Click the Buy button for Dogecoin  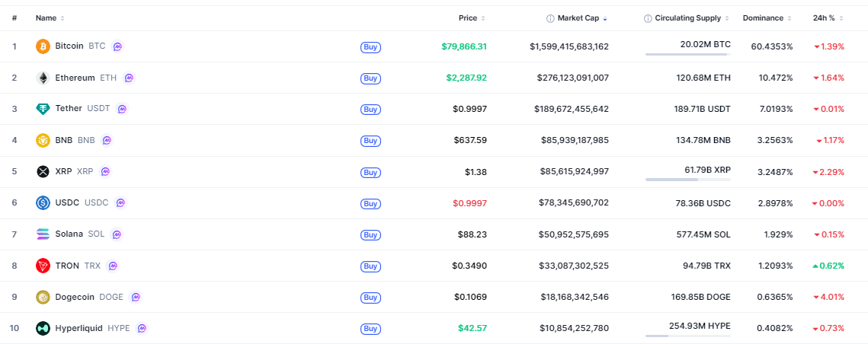[x=370, y=298]
